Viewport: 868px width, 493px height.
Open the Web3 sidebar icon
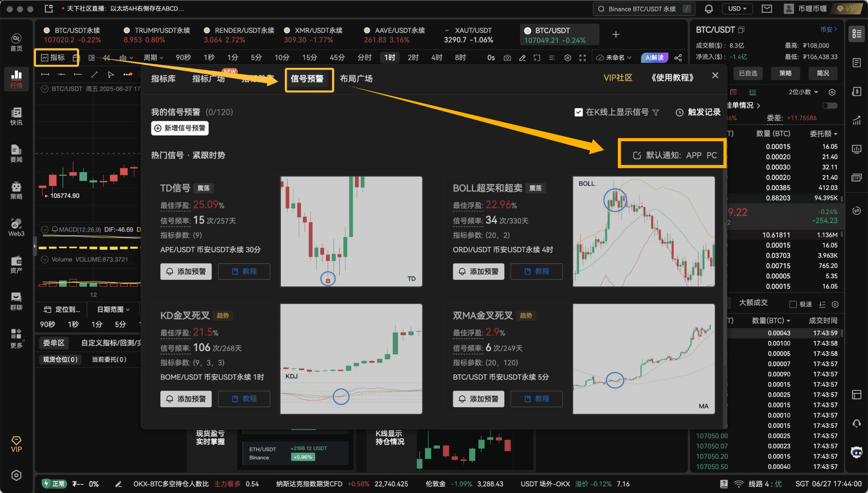16,227
